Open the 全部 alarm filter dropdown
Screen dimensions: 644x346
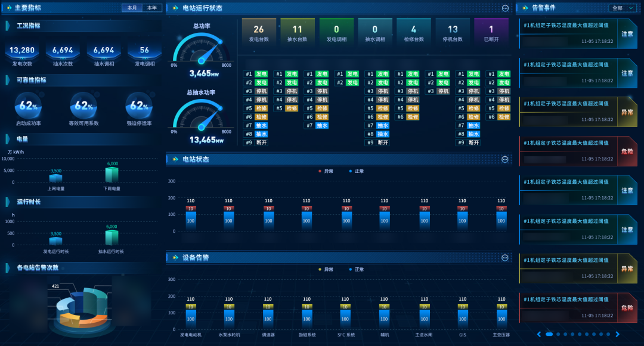click(623, 8)
